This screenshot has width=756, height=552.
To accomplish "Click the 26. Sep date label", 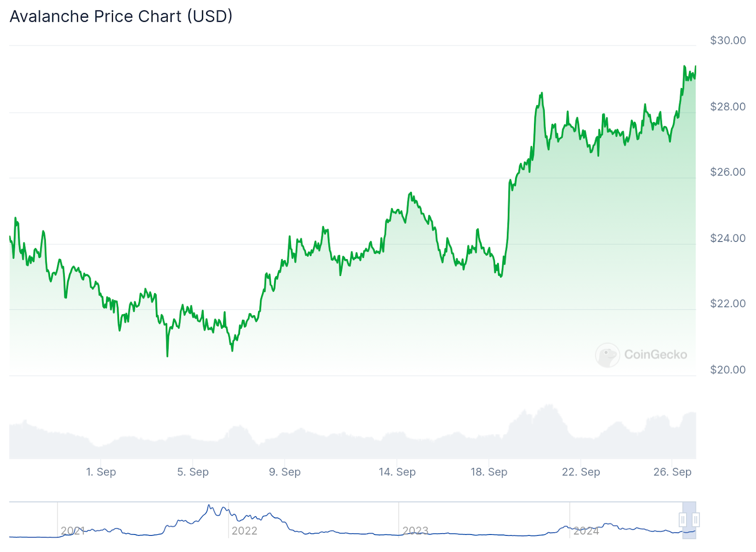I will pos(672,472).
